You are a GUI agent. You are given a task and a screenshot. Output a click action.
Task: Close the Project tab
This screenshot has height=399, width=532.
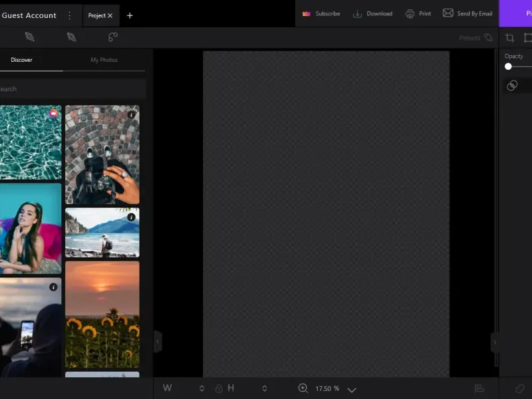pyautogui.click(x=110, y=15)
